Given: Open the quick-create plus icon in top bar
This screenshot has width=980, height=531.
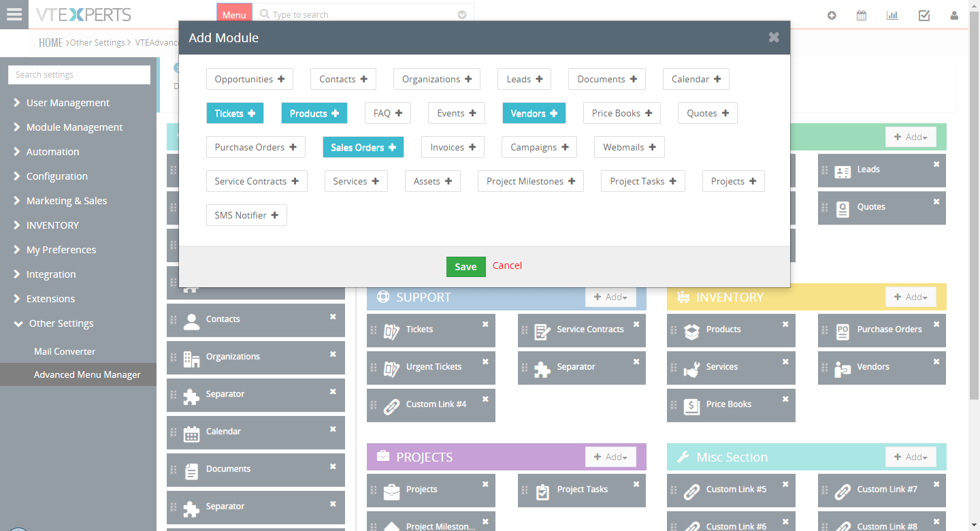Looking at the screenshot, I should pyautogui.click(x=832, y=14).
